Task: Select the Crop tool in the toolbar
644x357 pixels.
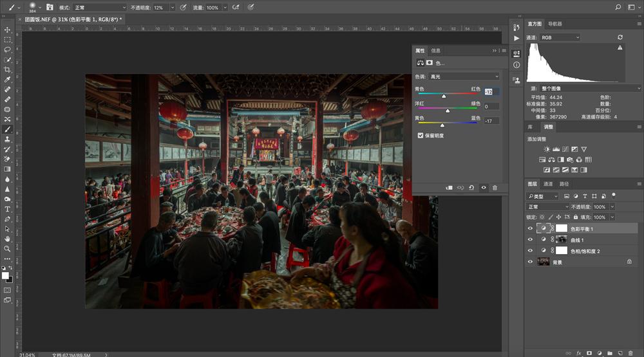Action: click(8, 69)
